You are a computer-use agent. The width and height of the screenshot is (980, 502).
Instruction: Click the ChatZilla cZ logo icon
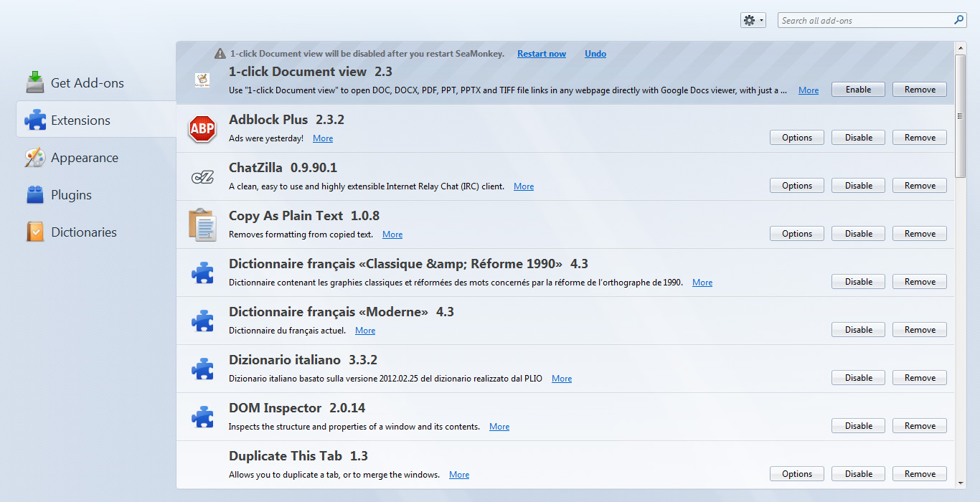pos(202,177)
